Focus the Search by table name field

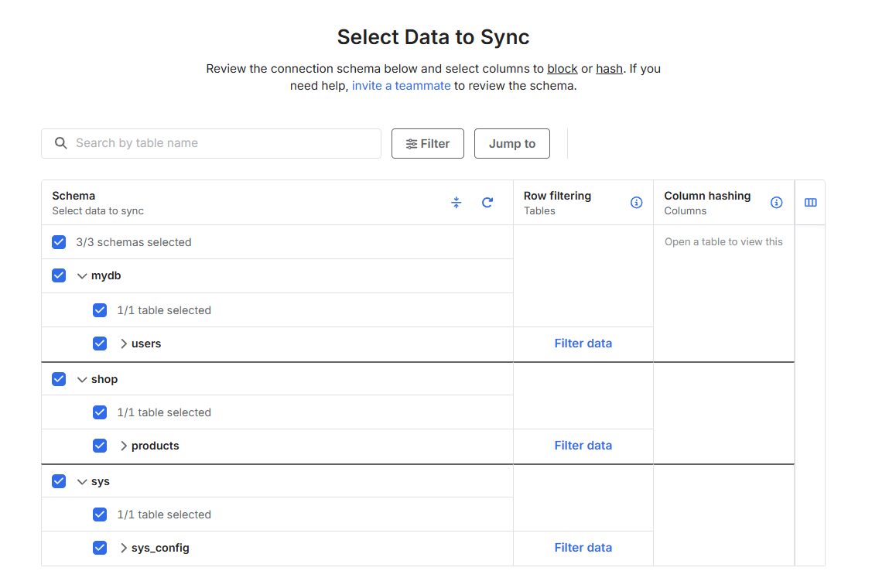click(x=224, y=143)
